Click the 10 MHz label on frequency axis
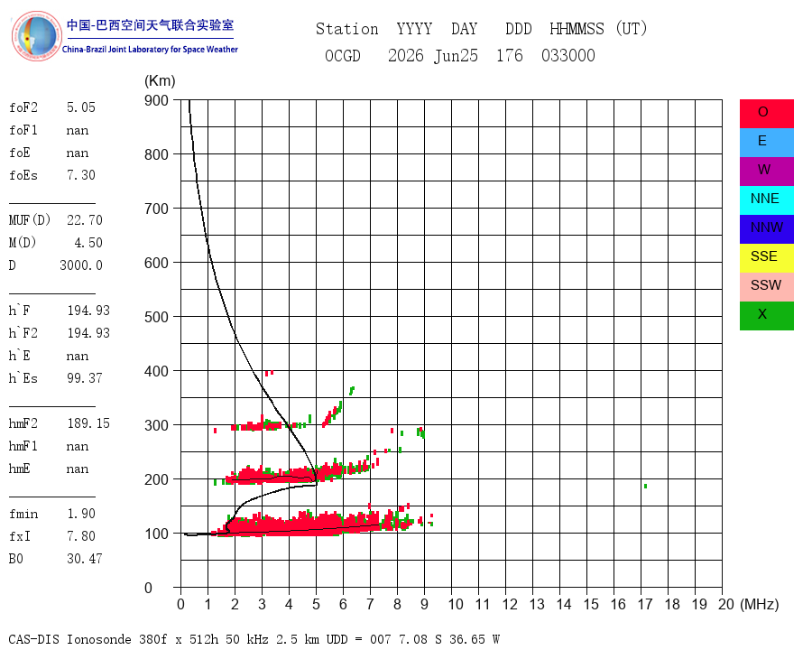This screenshot has width=812, height=650. (x=456, y=604)
